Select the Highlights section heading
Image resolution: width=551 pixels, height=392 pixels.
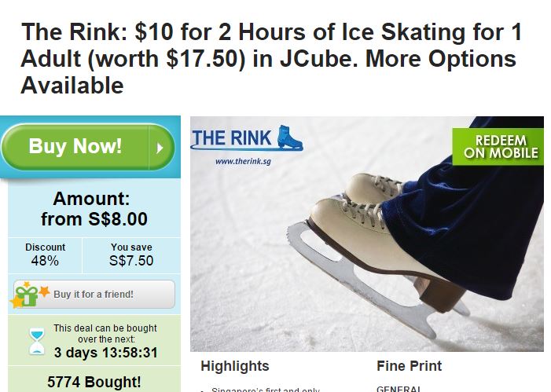(x=235, y=366)
